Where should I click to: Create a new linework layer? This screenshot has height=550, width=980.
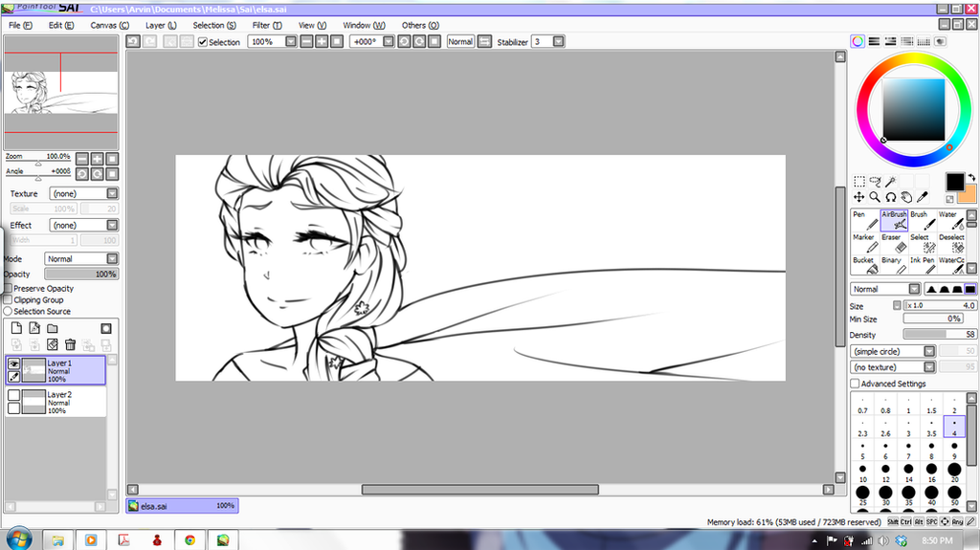(34, 328)
